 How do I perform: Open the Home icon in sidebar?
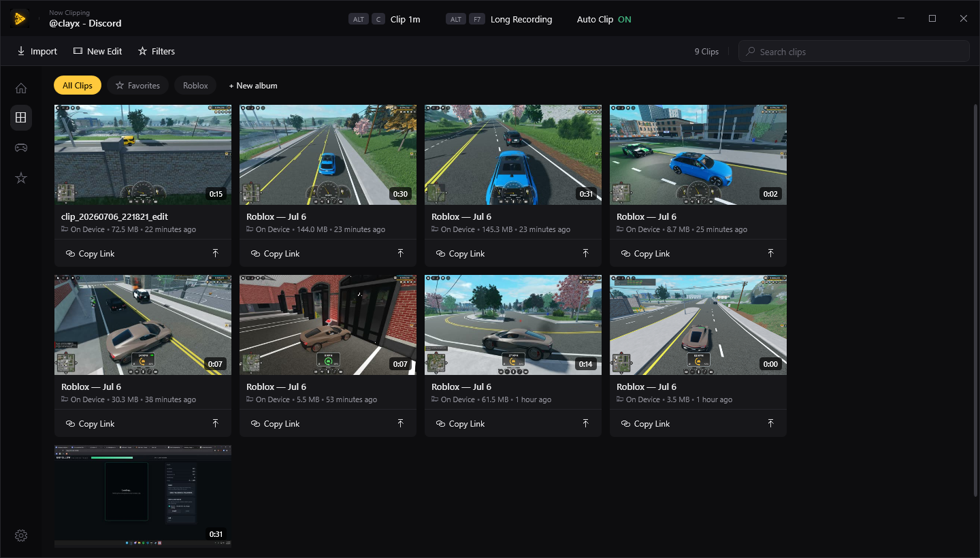[x=21, y=88]
